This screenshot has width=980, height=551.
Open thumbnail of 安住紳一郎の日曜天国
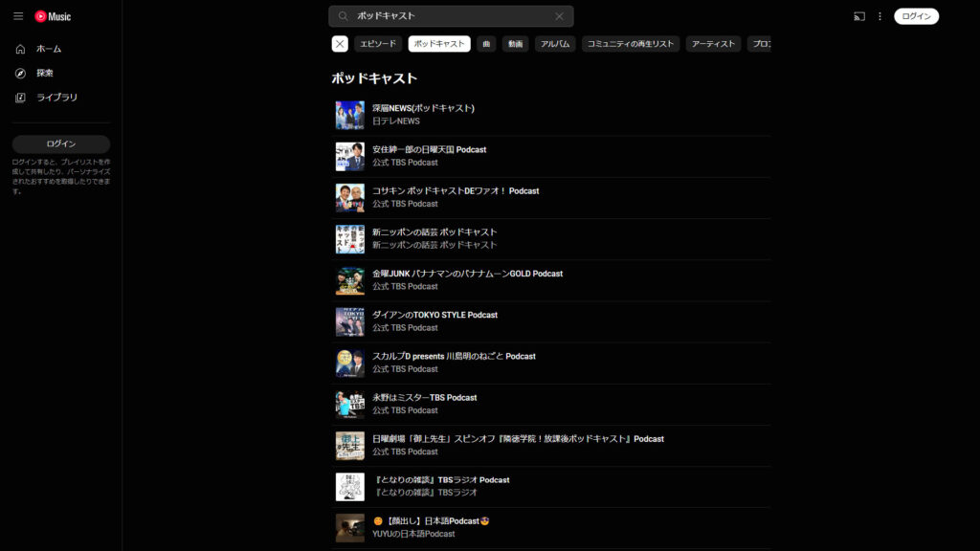pyautogui.click(x=350, y=156)
